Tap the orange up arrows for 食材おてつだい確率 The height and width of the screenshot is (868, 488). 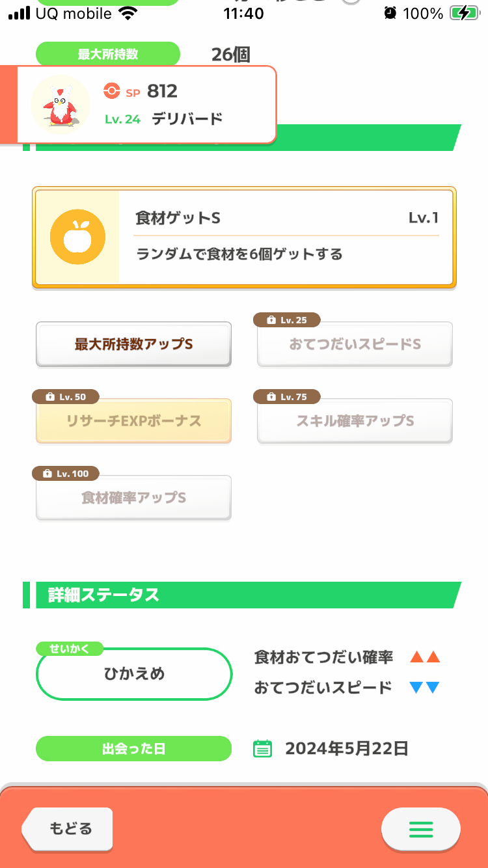click(x=425, y=657)
